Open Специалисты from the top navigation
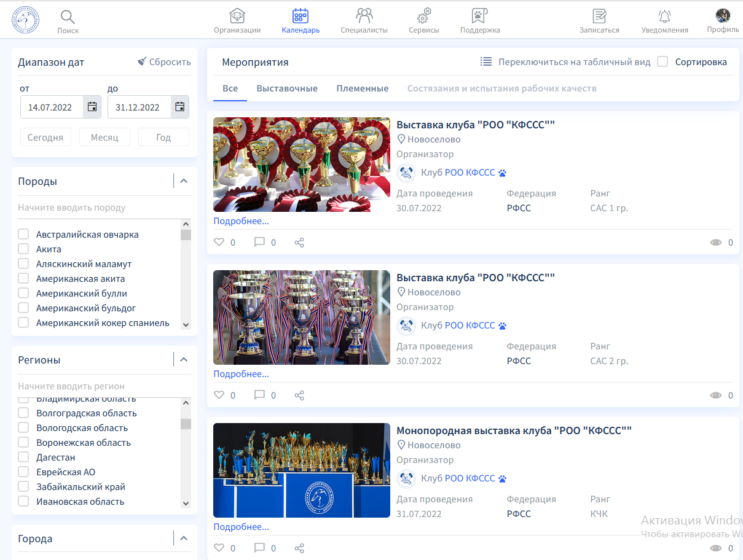The height and width of the screenshot is (560, 743). (x=364, y=16)
